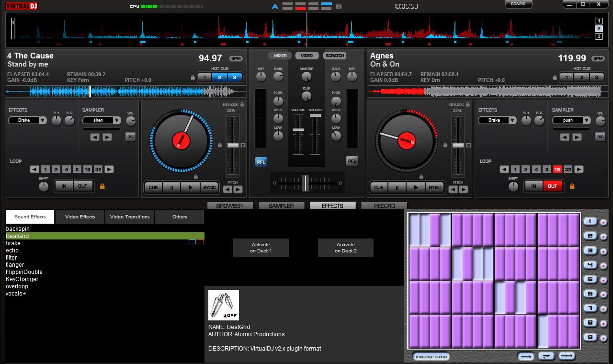The width and height of the screenshot is (613, 364).
Task: Set hot cue 1 on right deck
Action: (566, 77)
